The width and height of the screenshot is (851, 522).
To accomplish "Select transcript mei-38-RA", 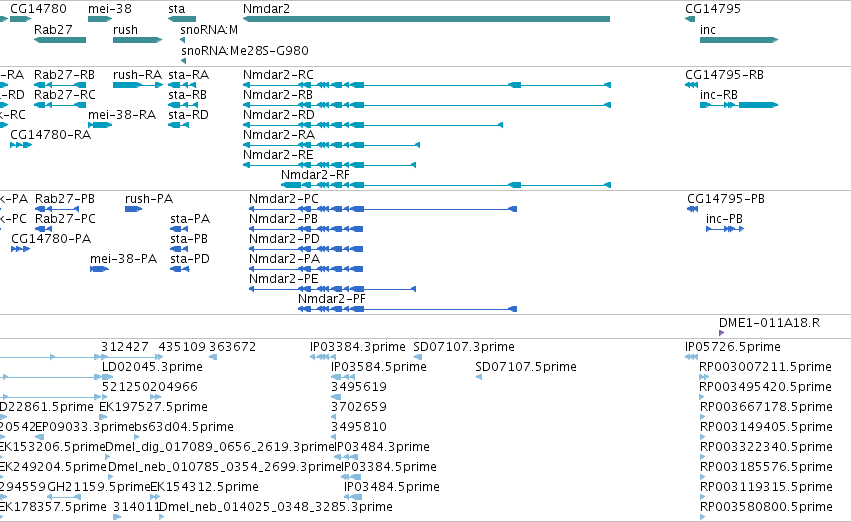I will tap(122, 115).
